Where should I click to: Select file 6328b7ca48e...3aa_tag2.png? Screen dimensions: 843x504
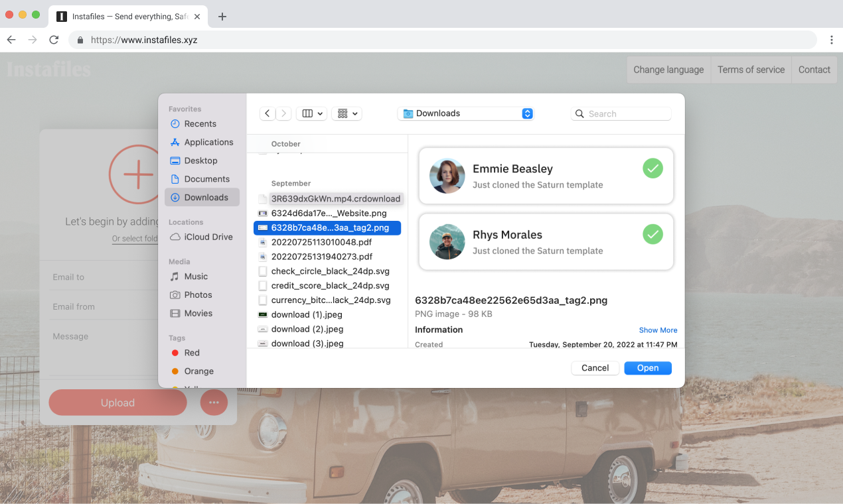pyautogui.click(x=327, y=227)
